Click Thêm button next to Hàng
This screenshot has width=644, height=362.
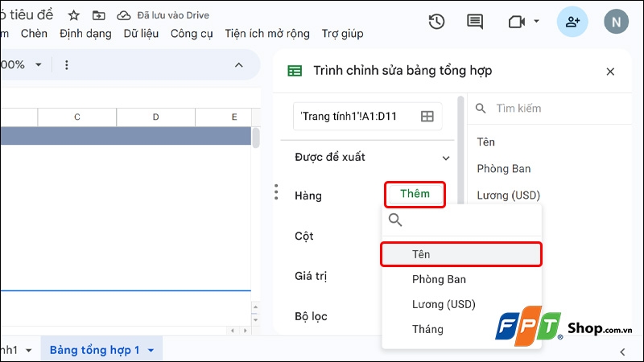point(415,194)
